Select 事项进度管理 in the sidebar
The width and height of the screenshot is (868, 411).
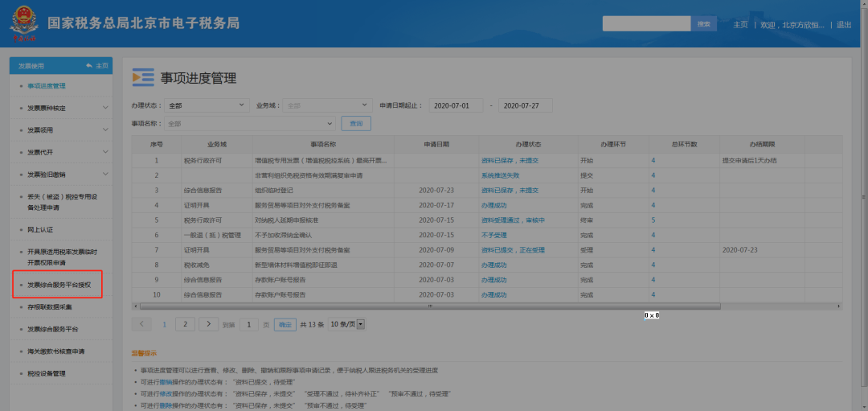[x=47, y=86]
